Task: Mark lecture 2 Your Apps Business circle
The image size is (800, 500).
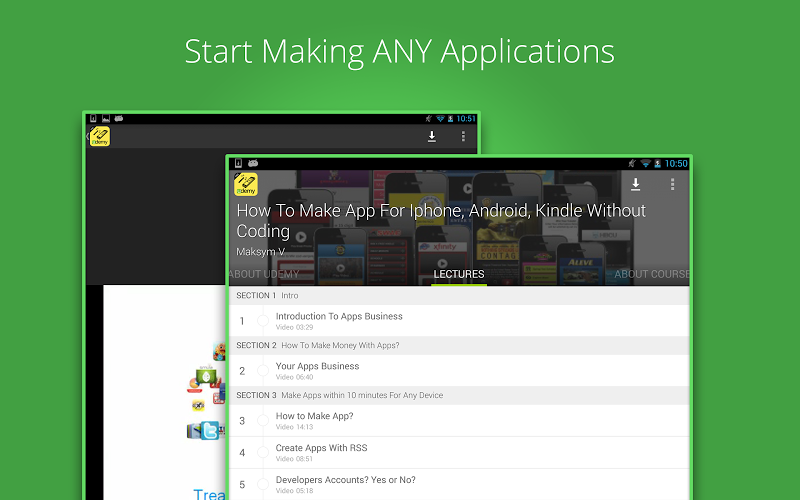Action: (x=263, y=370)
